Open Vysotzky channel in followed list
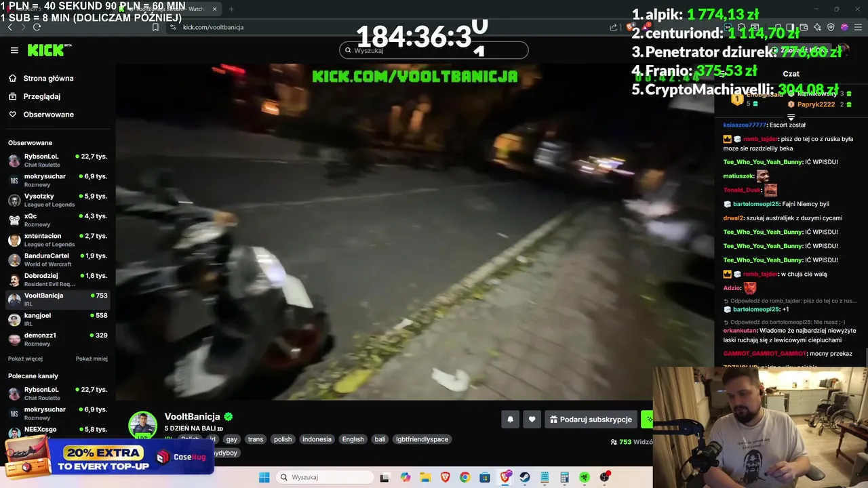868x488 pixels. coord(58,200)
